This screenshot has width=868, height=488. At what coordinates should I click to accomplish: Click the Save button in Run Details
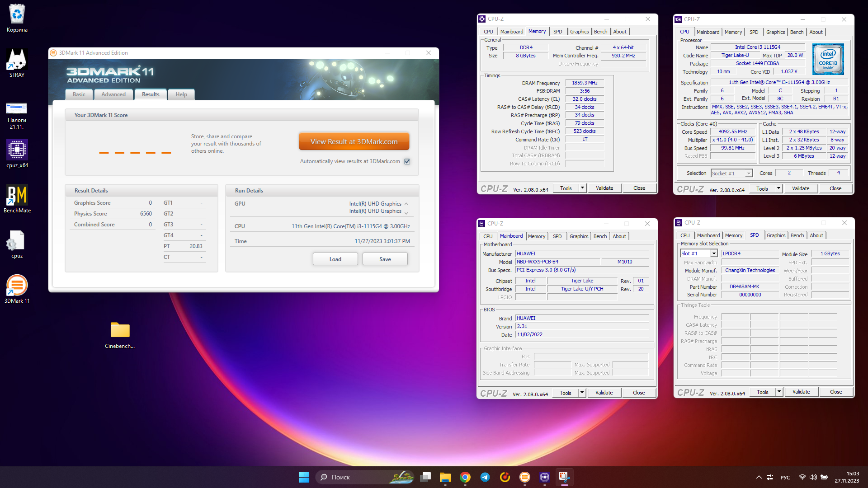pyautogui.click(x=385, y=259)
